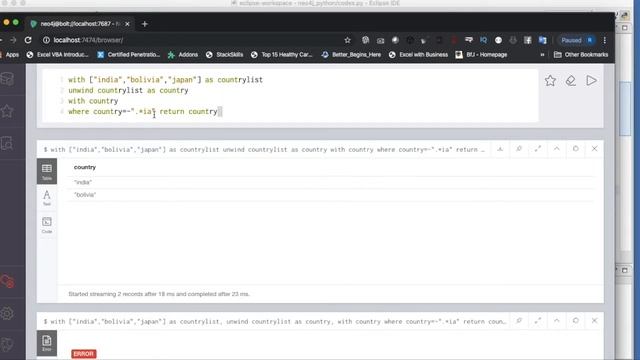This screenshot has width=640, height=360.
Task: Clear the editor with eraser icon
Action: [571, 80]
